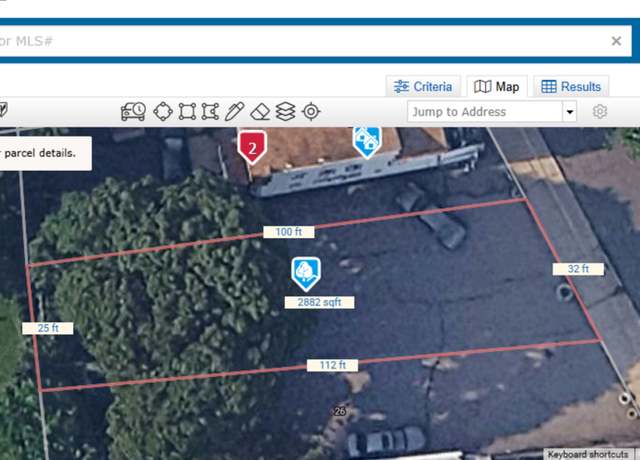Click inside Jump to Address field

tap(485, 111)
